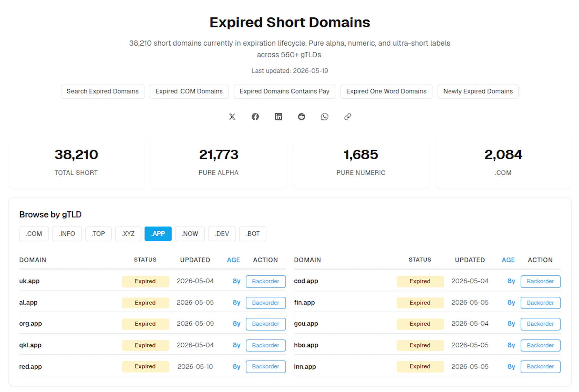Image resolution: width=579 pixels, height=392 pixels.
Task: Click the 2,084 .COM stat card
Action: click(x=503, y=162)
